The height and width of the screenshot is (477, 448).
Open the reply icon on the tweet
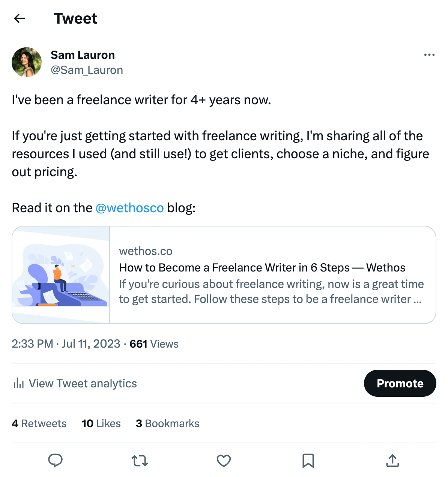[56, 460]
